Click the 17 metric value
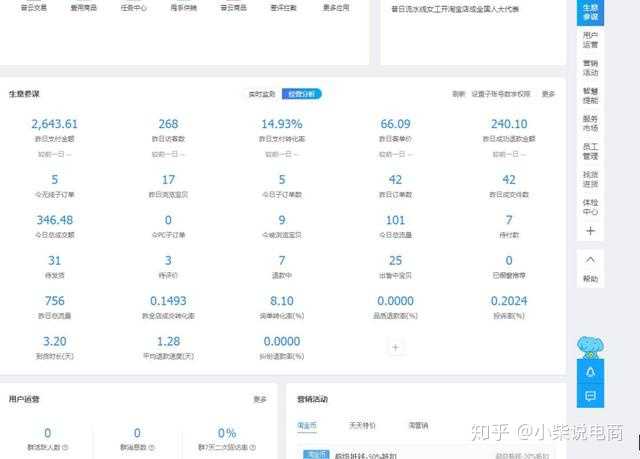The height and width of the screenshot is (459, 640). click(168, 180)
